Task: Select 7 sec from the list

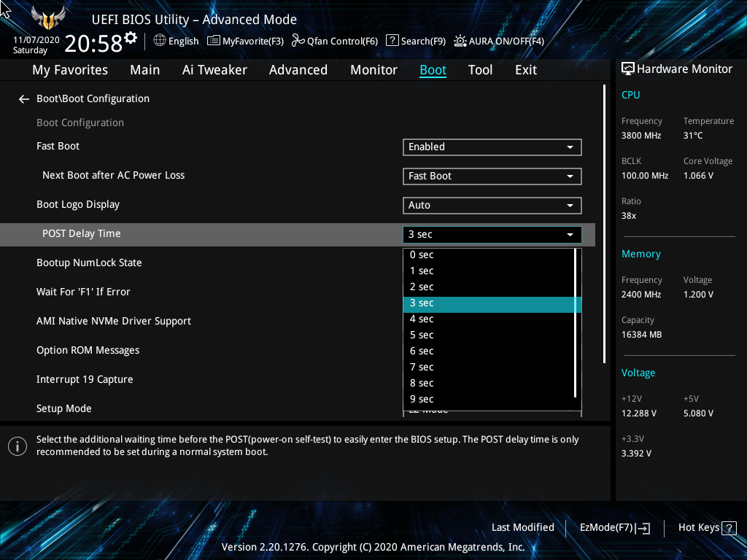Action: pyautogui.click(x=489, y=367)
